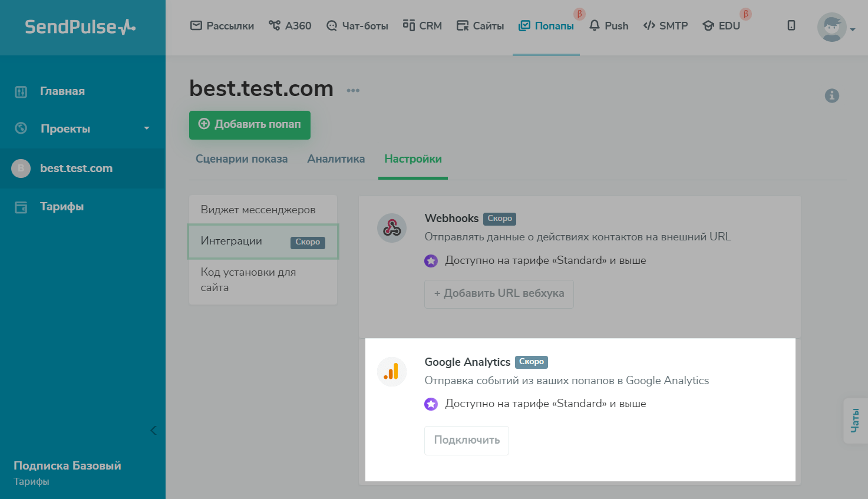Click the mobile device icon in header
The image size is (868, 499).
click(791, 25)
